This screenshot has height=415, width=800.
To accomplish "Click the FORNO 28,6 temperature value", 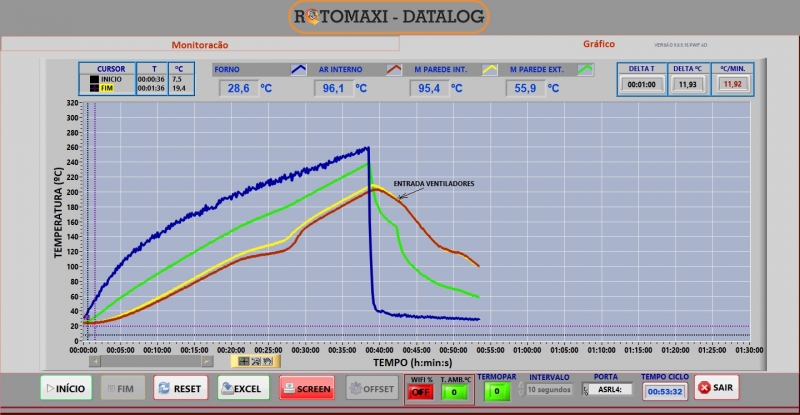I will coord(238,88).
